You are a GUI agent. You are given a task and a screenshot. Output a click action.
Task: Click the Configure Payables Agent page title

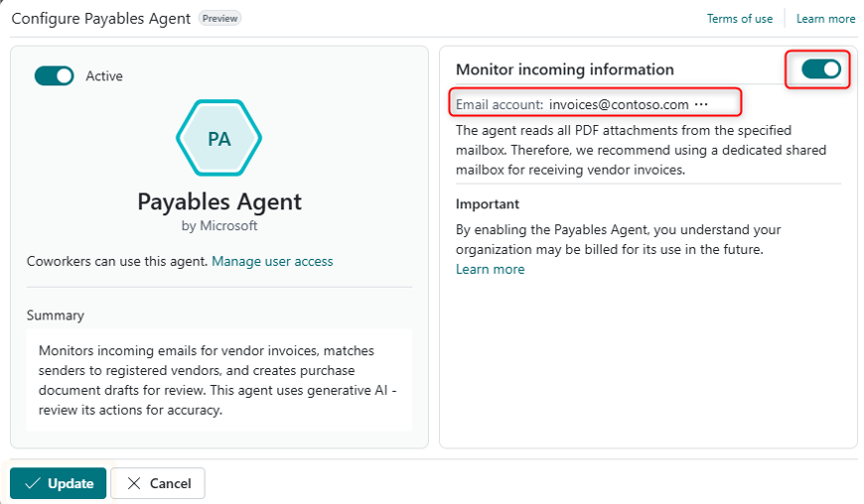(100, 18)
